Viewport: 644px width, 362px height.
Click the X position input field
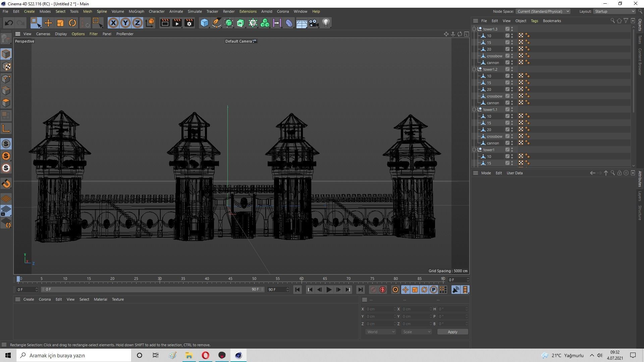(x=381, y=309)
